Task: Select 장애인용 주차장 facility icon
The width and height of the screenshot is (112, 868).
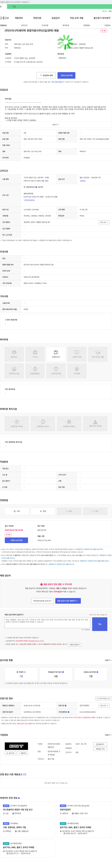Action: click(17, 424)
